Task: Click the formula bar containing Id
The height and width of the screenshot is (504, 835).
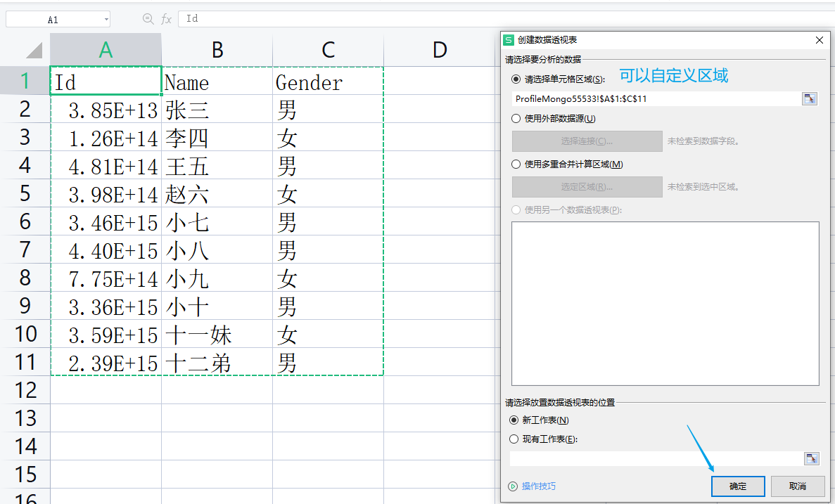Action: click(x=506, y=18)
